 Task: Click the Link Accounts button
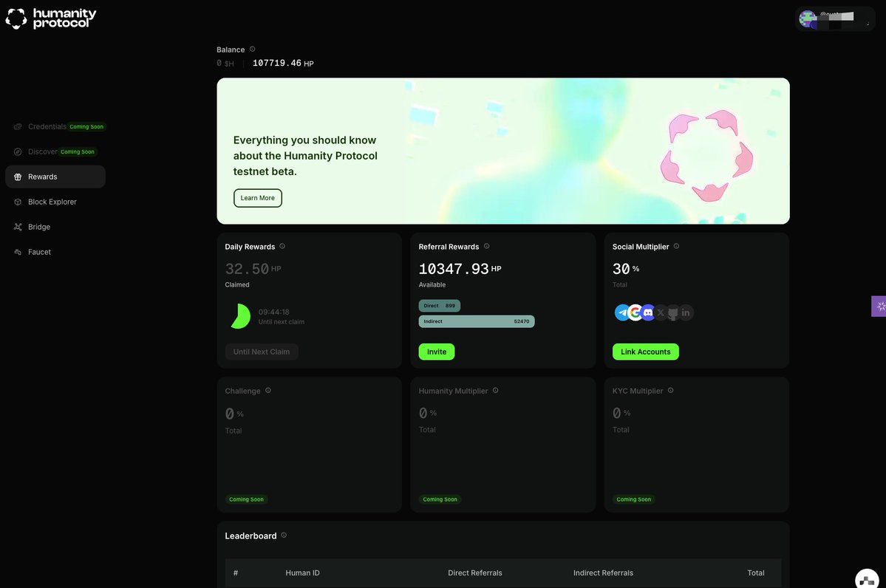coord(646,352)
